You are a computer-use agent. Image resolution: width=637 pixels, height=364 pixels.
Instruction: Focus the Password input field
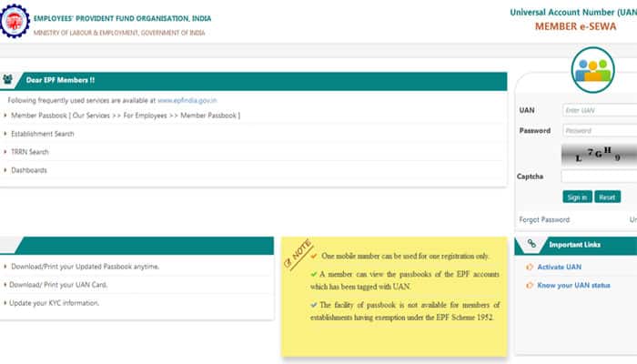600,130
